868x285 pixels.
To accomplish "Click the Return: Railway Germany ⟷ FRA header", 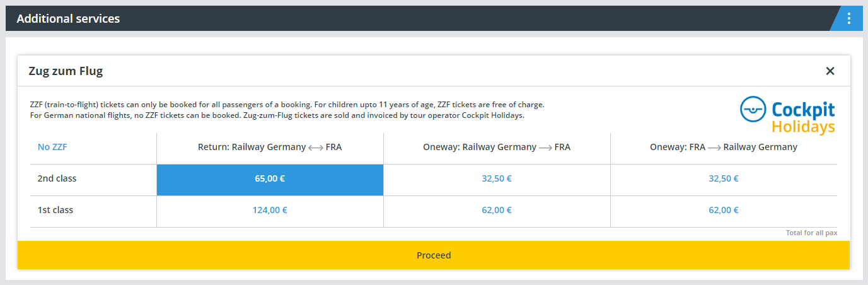I will 270,148.
